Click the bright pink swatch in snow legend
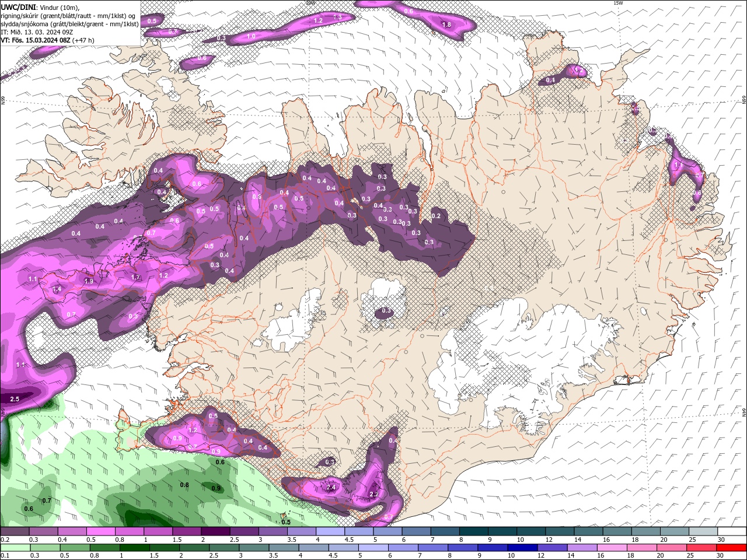 [100, 531]
